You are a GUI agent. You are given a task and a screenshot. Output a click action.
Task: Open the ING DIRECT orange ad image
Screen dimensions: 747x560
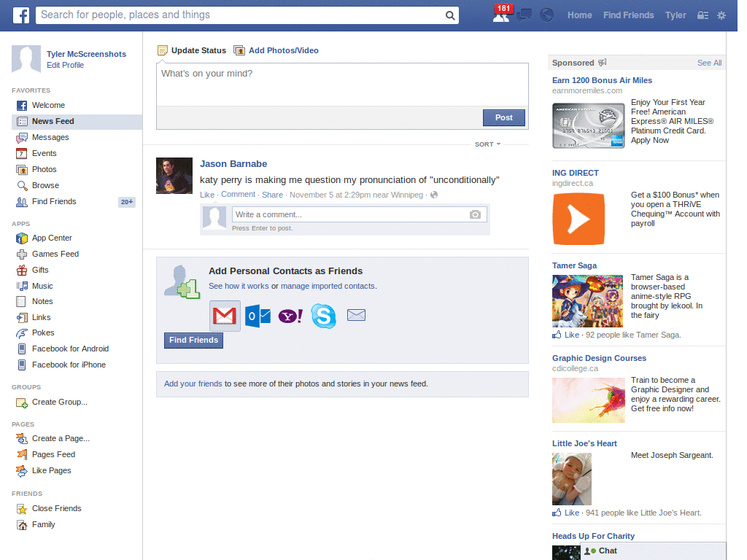pos(578,219)
